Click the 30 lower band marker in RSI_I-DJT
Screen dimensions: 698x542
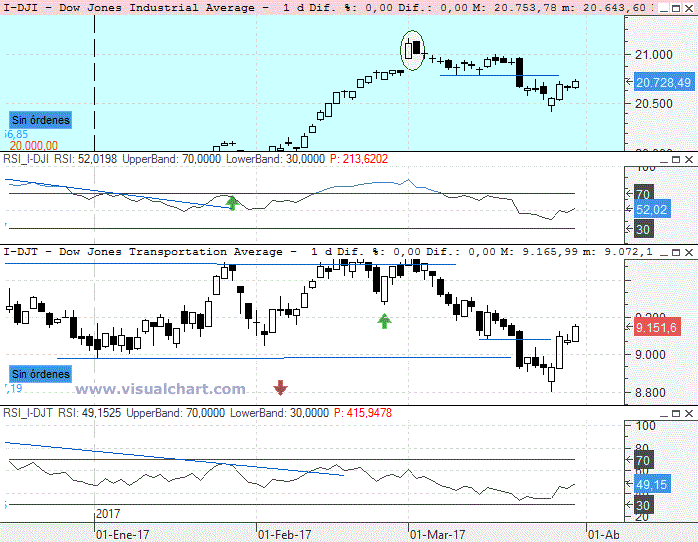(x=643, y=505)
